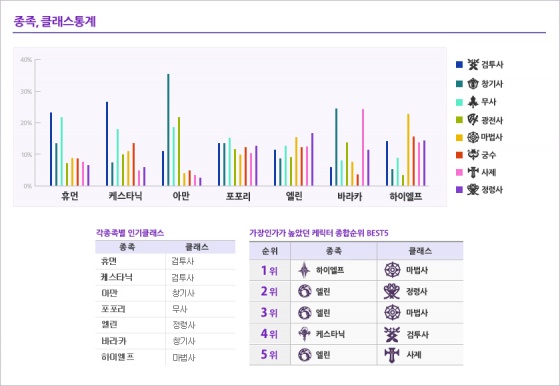Click the yellow 마법사 legend swatch
Screen dimensions: 560x386
tap(459, 137)
